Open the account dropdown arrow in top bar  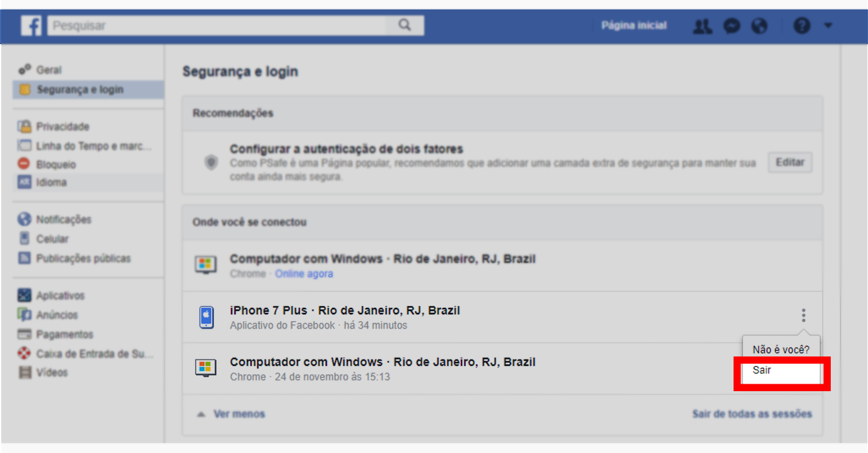point(828,26)
